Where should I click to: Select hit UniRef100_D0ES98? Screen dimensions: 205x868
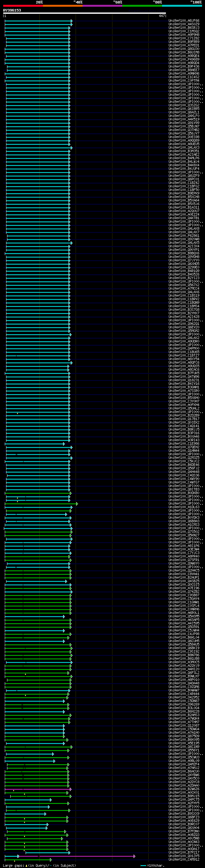pos(184,137)
